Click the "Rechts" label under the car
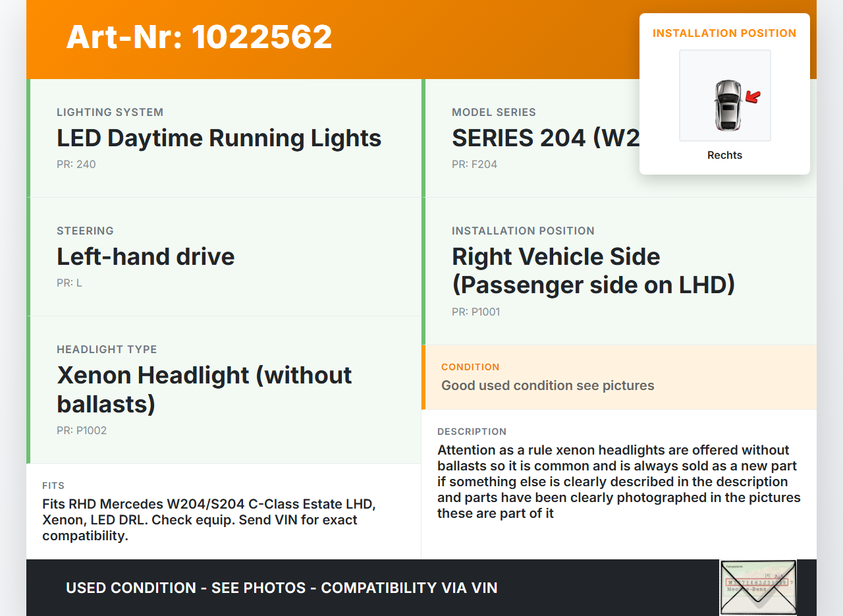 point(724,155)
